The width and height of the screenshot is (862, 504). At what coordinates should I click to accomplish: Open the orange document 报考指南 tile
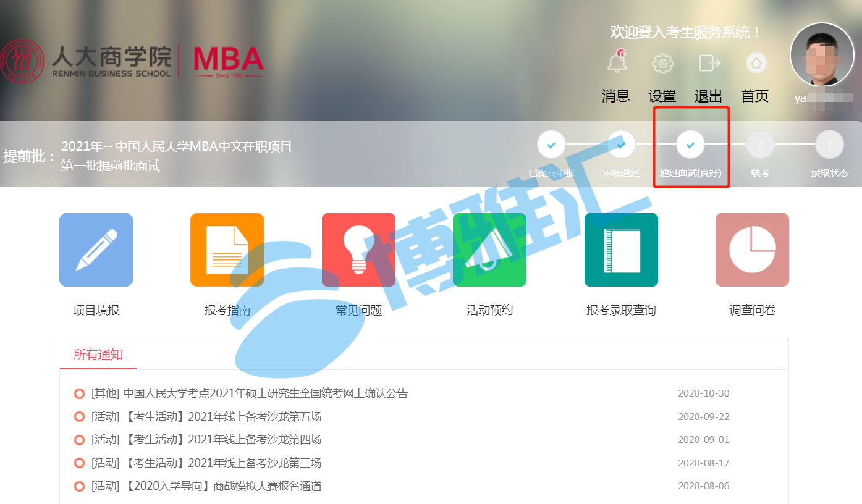tap(227, 250)
